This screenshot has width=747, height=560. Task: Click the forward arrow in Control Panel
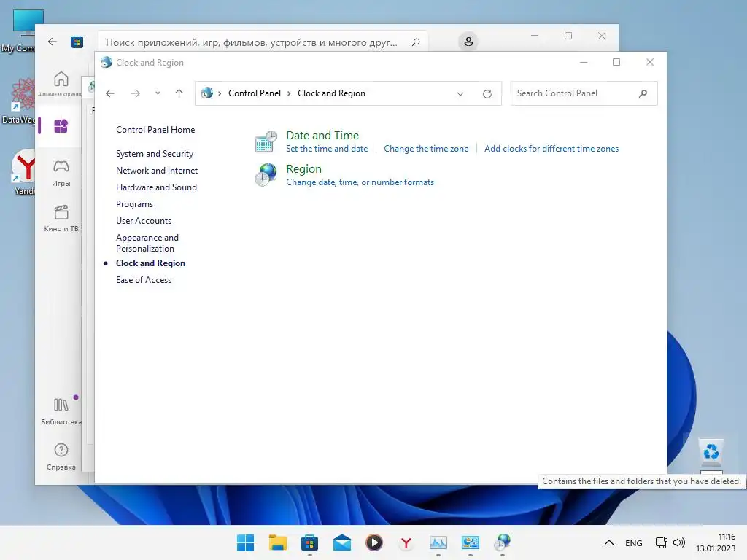135,93
